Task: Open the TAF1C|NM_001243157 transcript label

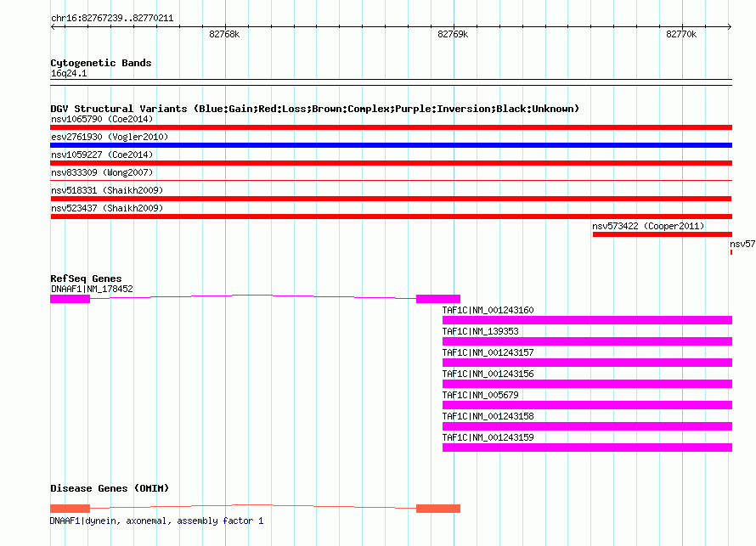Action: pos(488,352)
